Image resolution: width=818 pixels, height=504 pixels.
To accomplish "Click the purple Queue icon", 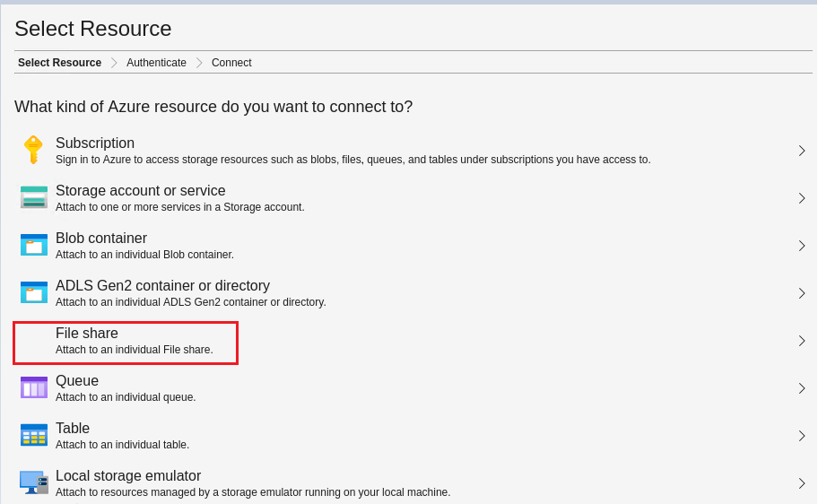I will pyautogui.click(x=34, y=387).
